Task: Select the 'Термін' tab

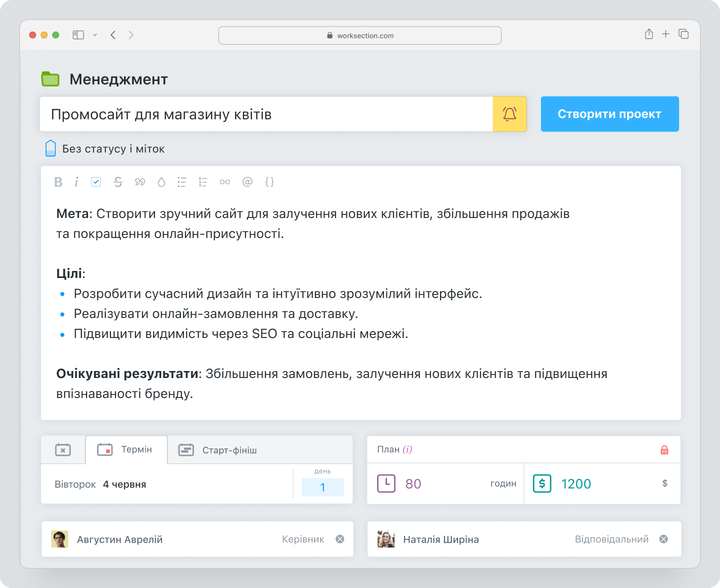Action: (126, 449)
